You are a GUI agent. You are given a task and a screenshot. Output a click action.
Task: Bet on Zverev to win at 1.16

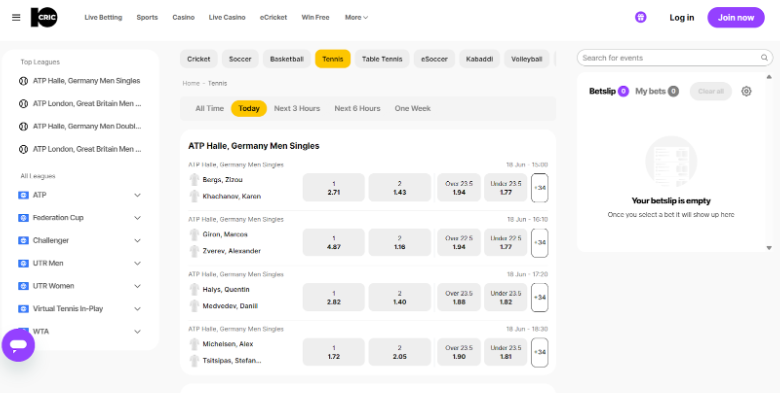(x=399, y=242)
